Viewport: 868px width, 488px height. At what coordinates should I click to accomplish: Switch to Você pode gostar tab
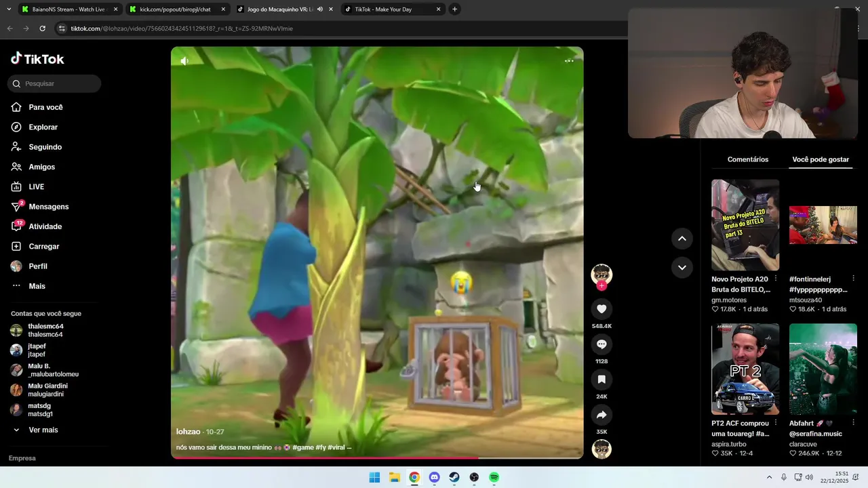click(x=821, y=159)
